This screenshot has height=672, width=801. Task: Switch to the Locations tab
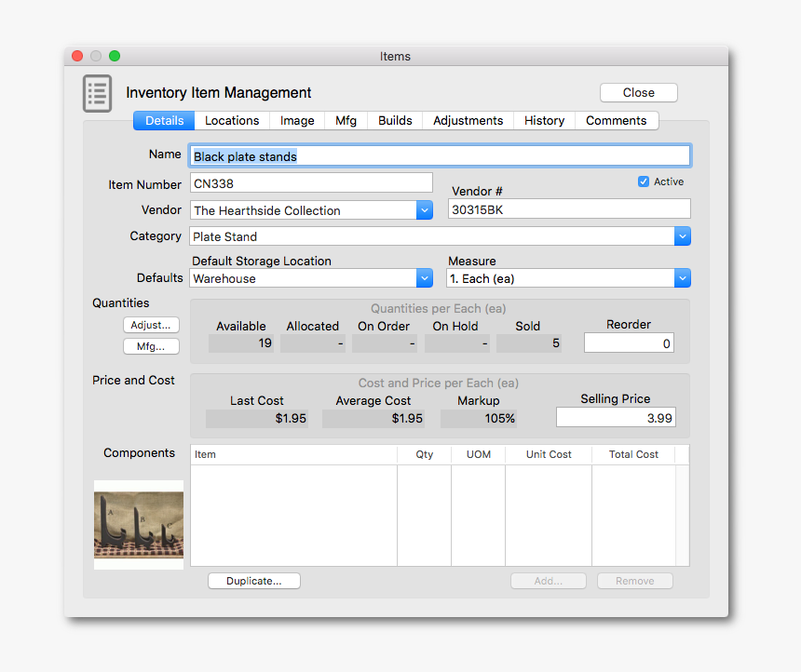[232, 121]
